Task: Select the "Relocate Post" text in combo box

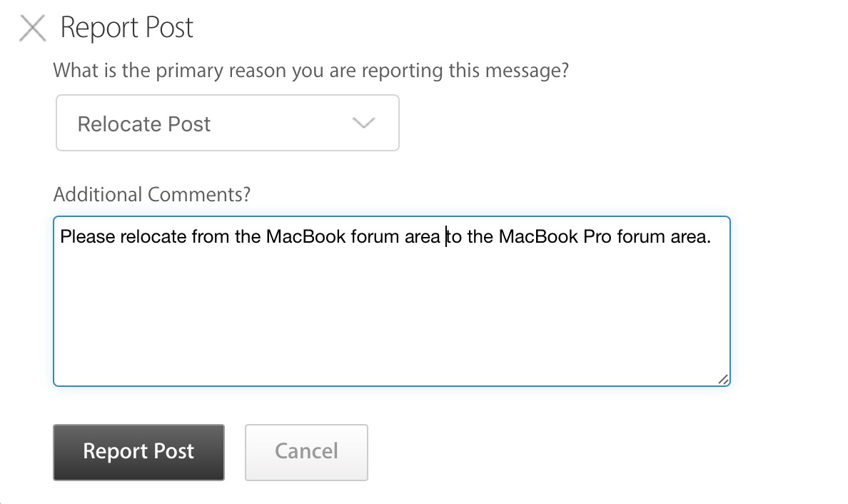Action: 143,124
